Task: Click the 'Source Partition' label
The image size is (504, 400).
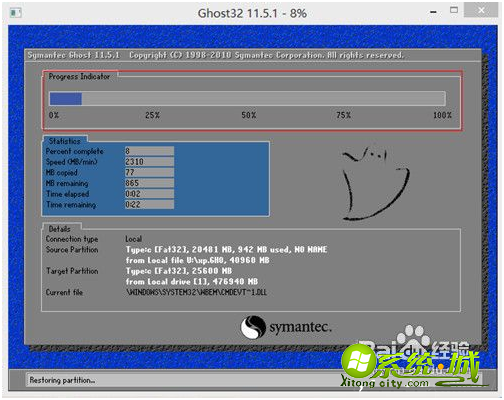Action: (72, 250)
